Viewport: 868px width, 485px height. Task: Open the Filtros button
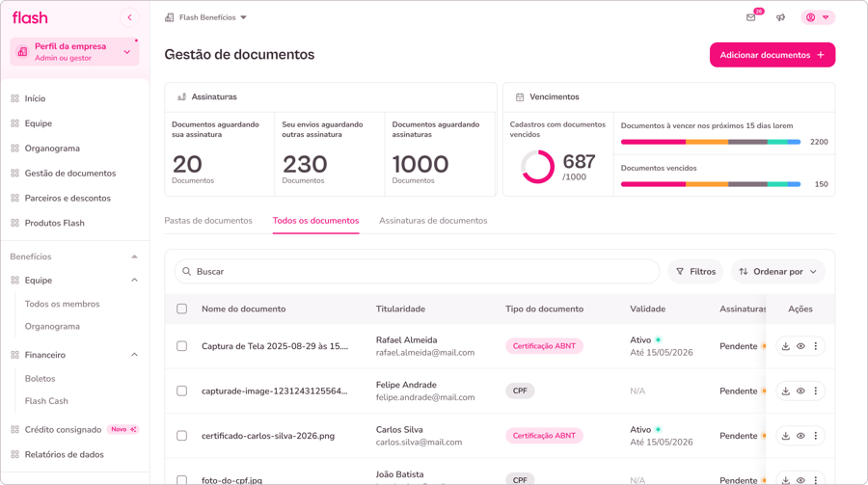pos(695,272)
